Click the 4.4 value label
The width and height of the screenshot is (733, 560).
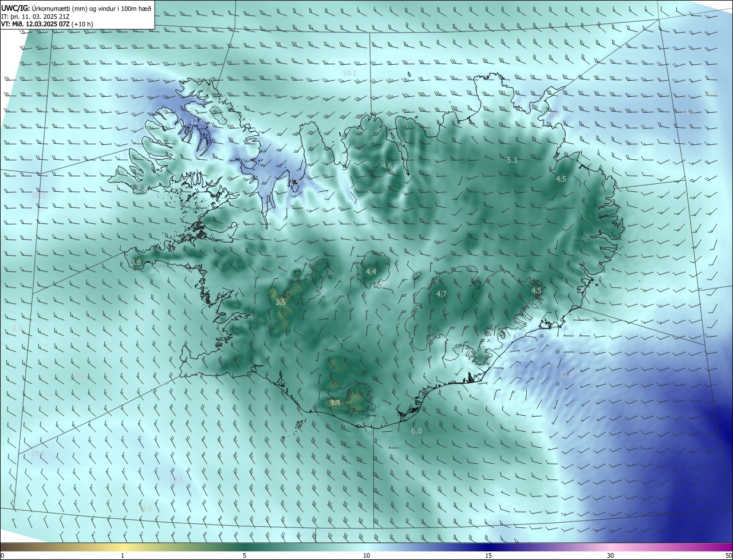click(371, 271)
